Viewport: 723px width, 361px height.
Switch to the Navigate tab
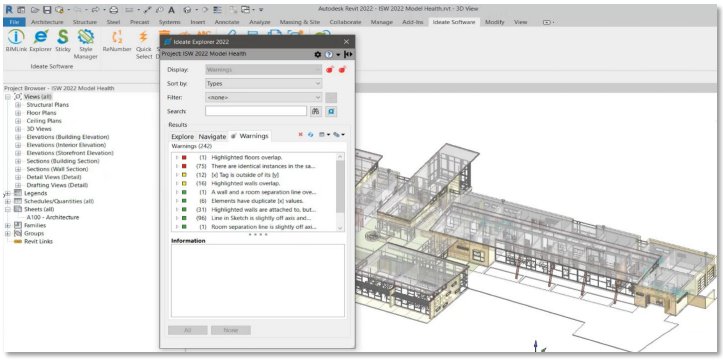[212, 136]
